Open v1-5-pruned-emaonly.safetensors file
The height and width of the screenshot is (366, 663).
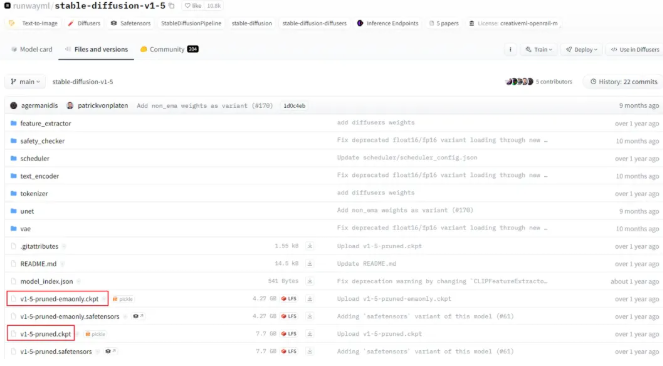[70, 317]
